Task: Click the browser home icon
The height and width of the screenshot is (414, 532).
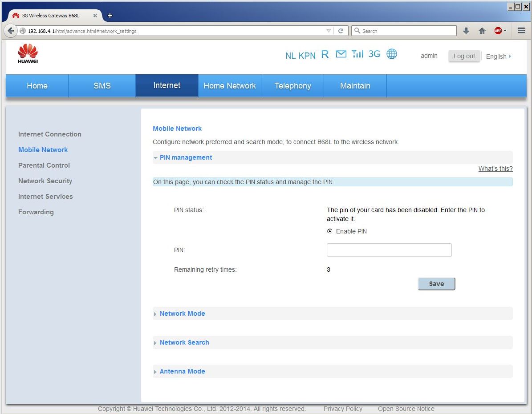Action: [482, 31]
